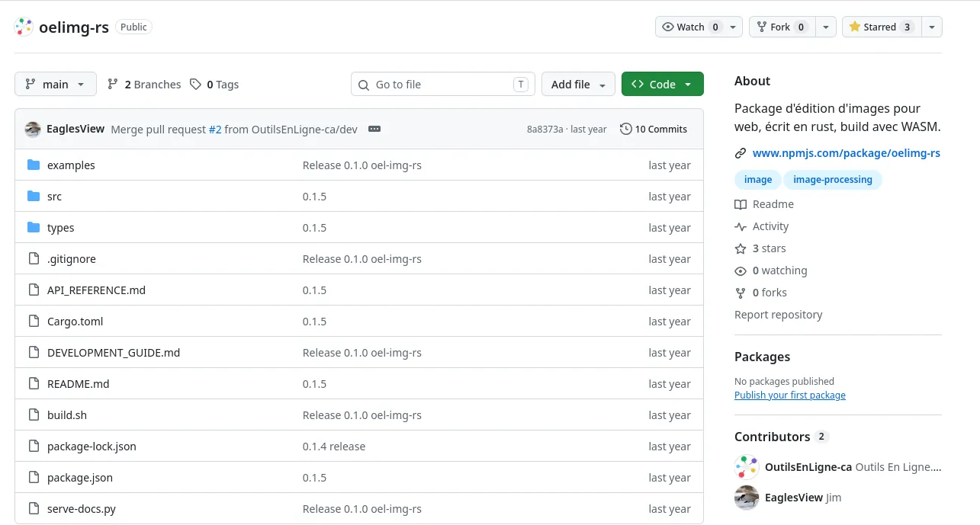Viewport: 980px width, 525px height.
Task: Open the green Code dropdown
Action: click(x=663, y=84)
